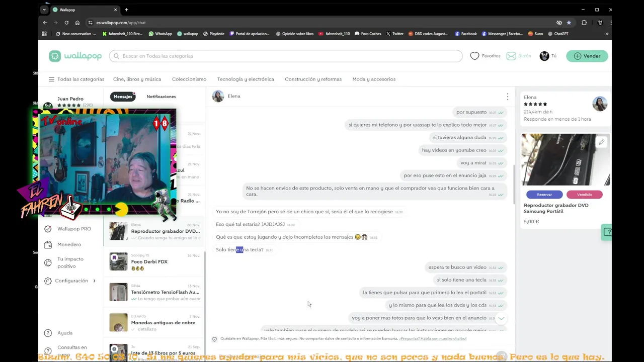The width and height of the screenshot is (644, 362).
Task: Open wallapop bookmark
Action: [x=187, y=34]
